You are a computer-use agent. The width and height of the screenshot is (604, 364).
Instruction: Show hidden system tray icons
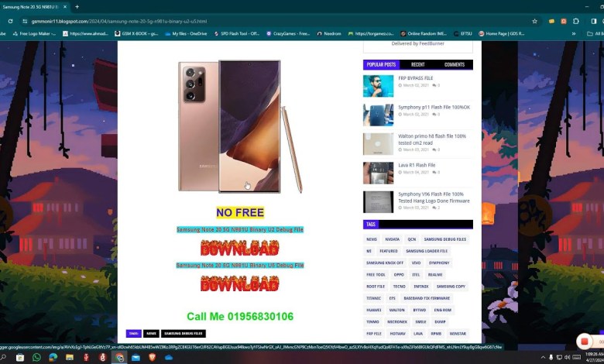(543, 358)
